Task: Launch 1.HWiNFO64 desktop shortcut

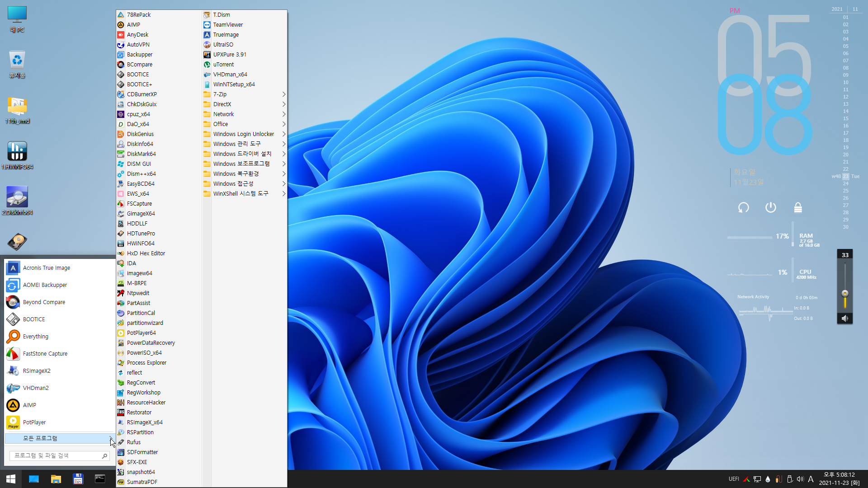Action: 17,156
